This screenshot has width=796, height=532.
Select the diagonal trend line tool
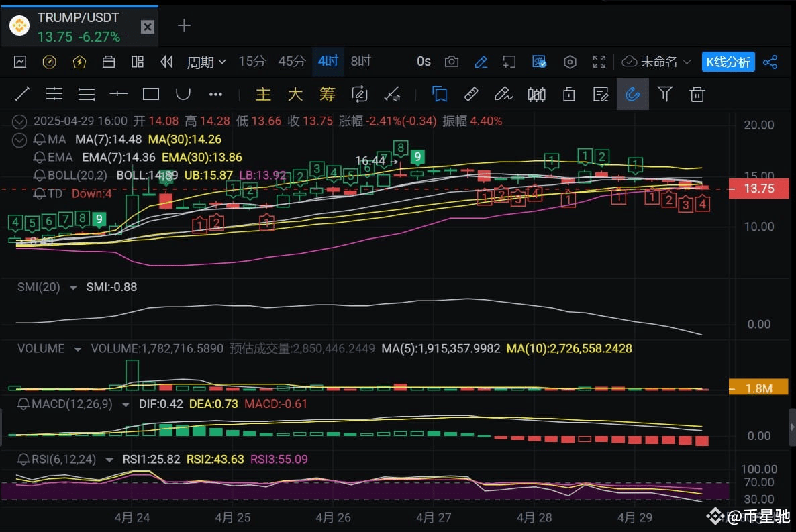pyautogui.click(x=22, y=94)
